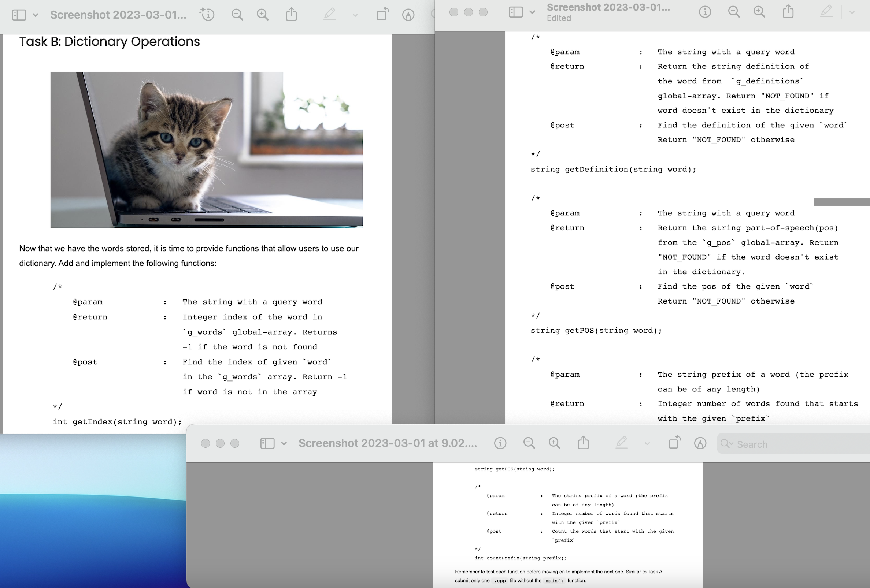Zoom in on the top-right Preview window
The height and width of the screenshot is (588, 870).
pos(759,12)
